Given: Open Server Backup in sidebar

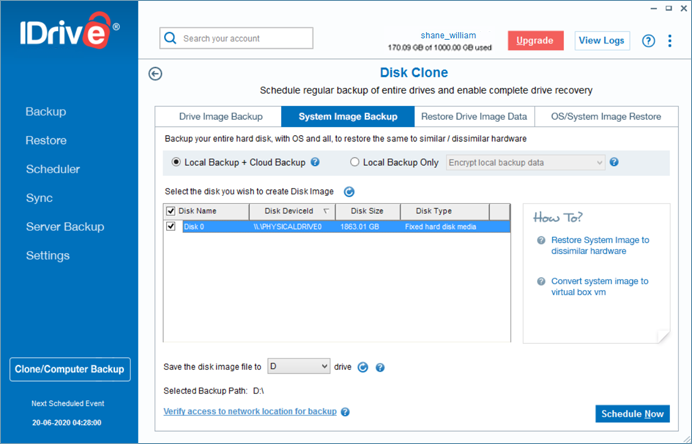Looking at the screenshot, I should [x=65, y=227].
